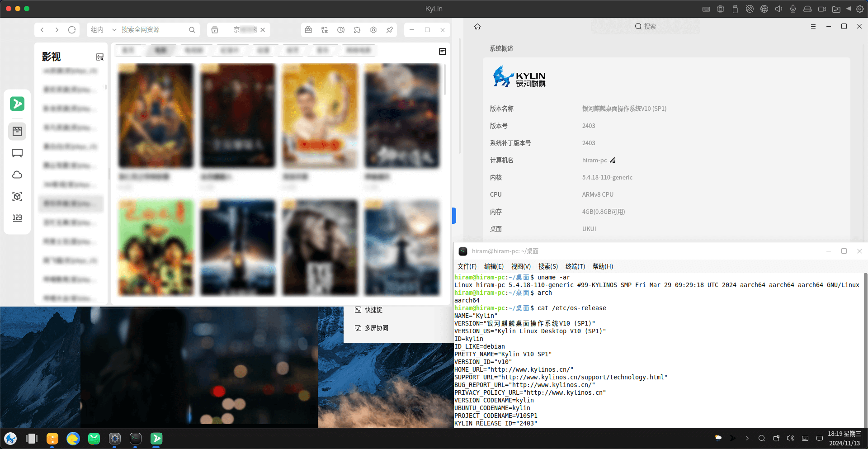Open the first movie poster thumbnail
This screenshot has height=449, width=868.
pyautogui.click(x=156, y=116)
